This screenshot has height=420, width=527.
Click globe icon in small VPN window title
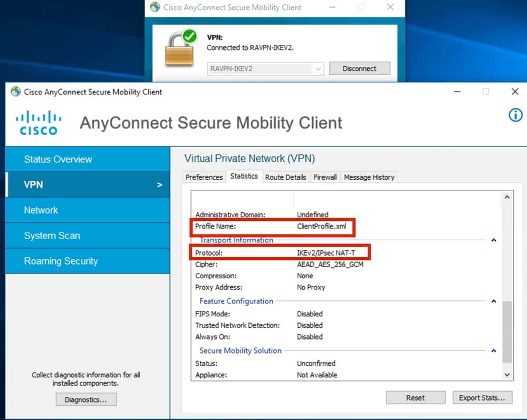(155, 7)
